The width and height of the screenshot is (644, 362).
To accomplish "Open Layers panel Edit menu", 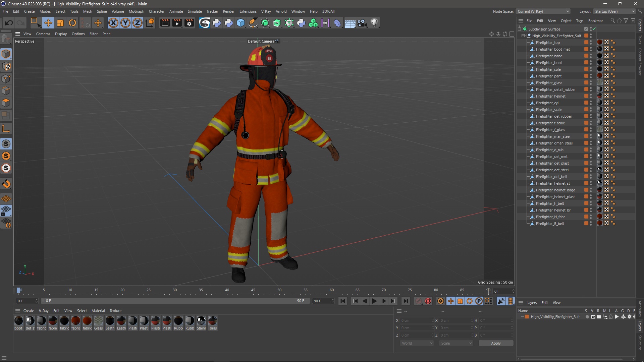I will pyautogui.click(x=545, y=303).
